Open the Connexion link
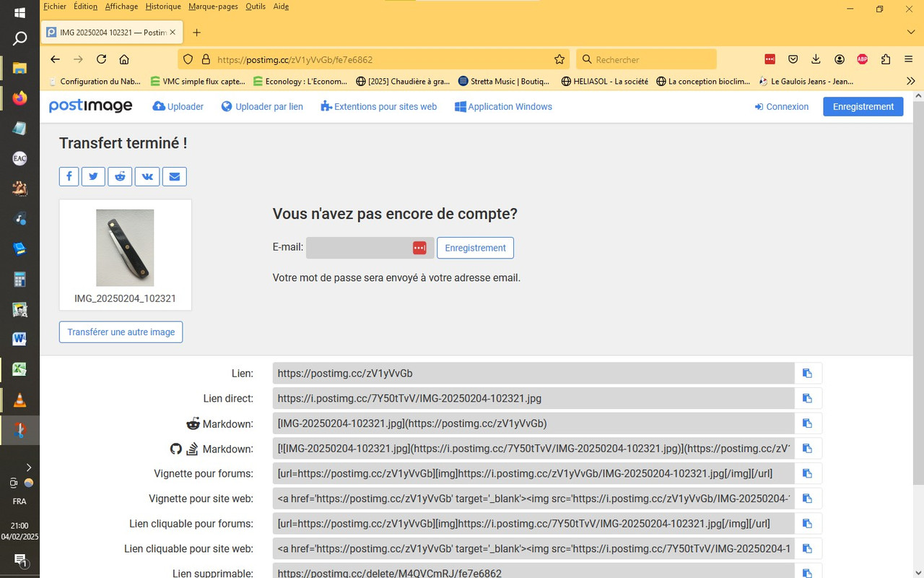This screenshot has width=924, height=578. tap(782, 106)
